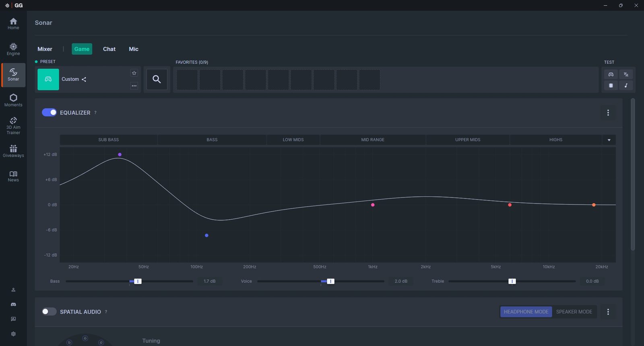Select the pink EQ point at 1kHz
Viewport: 644px width, 346px height.
(373, 205)
